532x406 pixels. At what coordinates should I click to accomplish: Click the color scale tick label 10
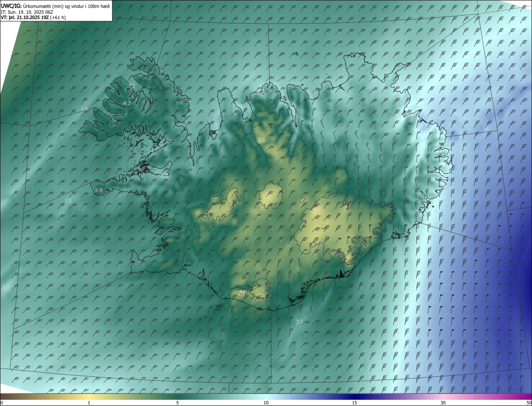[266, 403]
